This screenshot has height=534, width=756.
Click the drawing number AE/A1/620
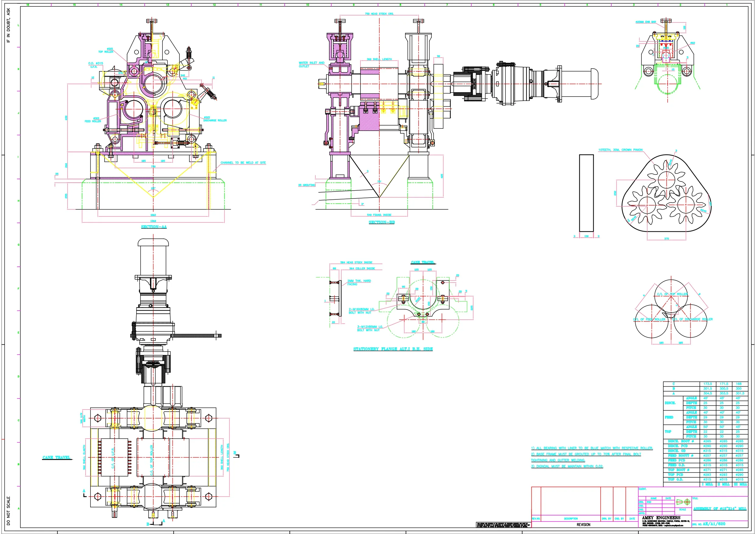tap(714, 524)
